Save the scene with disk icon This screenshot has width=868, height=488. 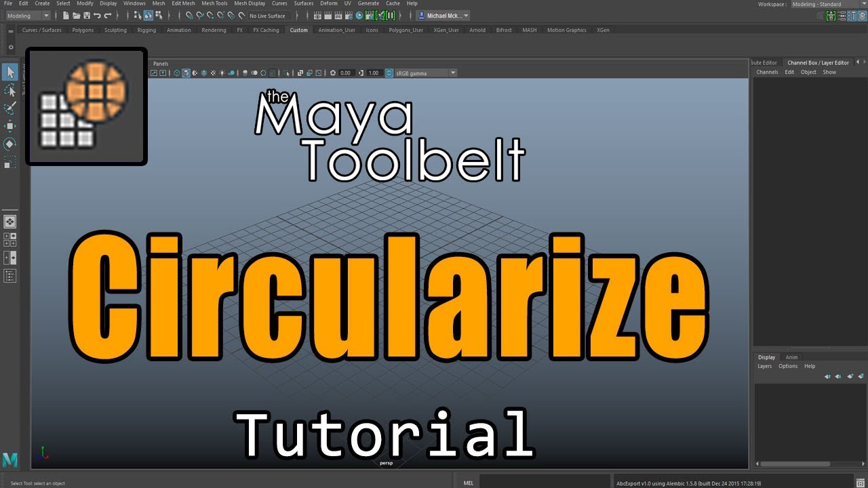(x=87, y=16)
